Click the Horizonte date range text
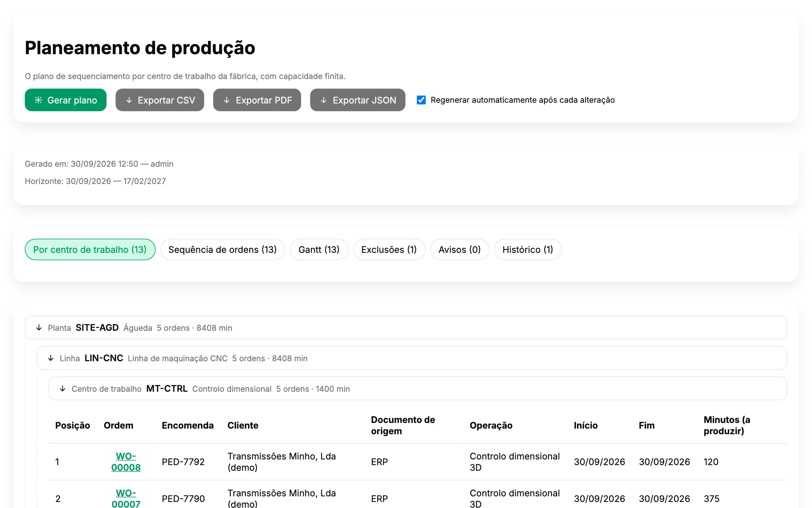The width and height of the screenshot is (812, 508). tap(95, 181)
